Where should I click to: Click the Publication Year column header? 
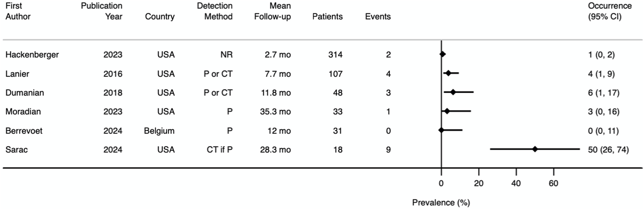coord(102,11)
